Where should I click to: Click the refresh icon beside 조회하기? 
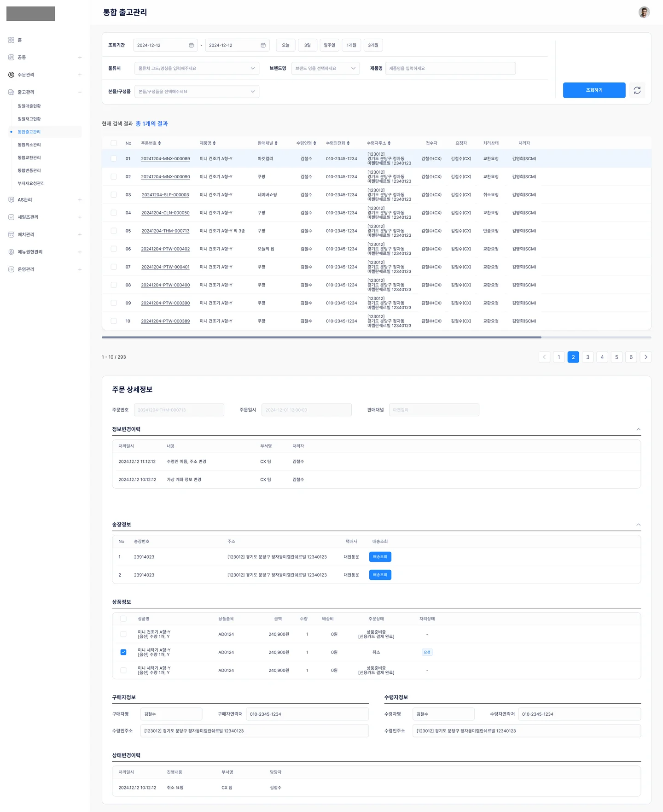tap(637, 90)
